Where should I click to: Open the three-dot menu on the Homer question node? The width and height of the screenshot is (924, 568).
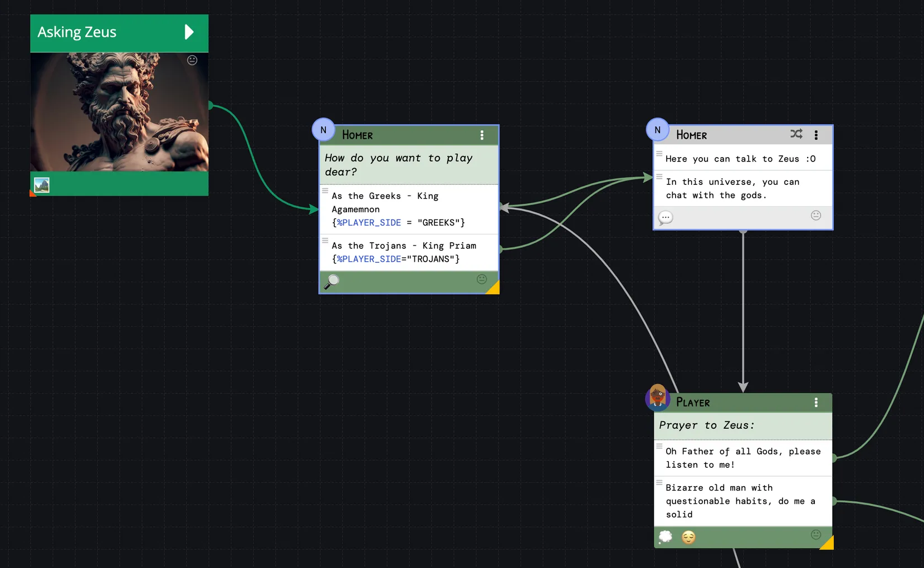pyautogui.click(x=482, y=135)
